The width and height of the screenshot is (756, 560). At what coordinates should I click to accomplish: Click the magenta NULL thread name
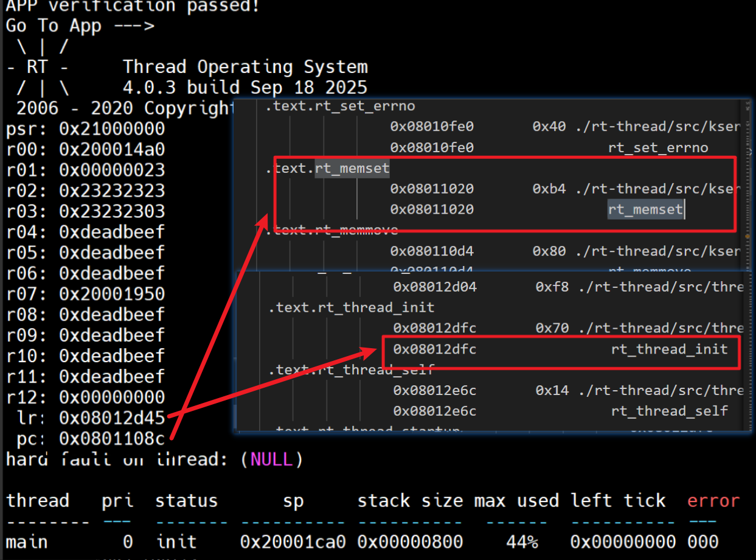[271, 460]
